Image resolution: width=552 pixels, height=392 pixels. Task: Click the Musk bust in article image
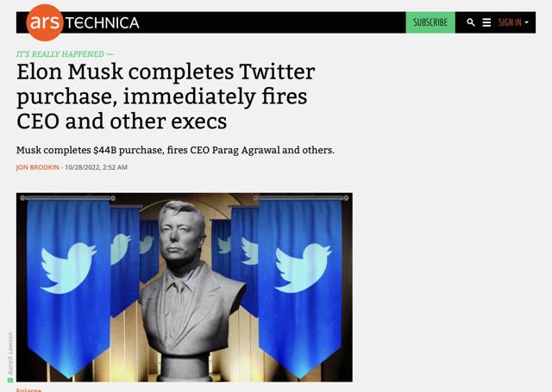(184, 284)
